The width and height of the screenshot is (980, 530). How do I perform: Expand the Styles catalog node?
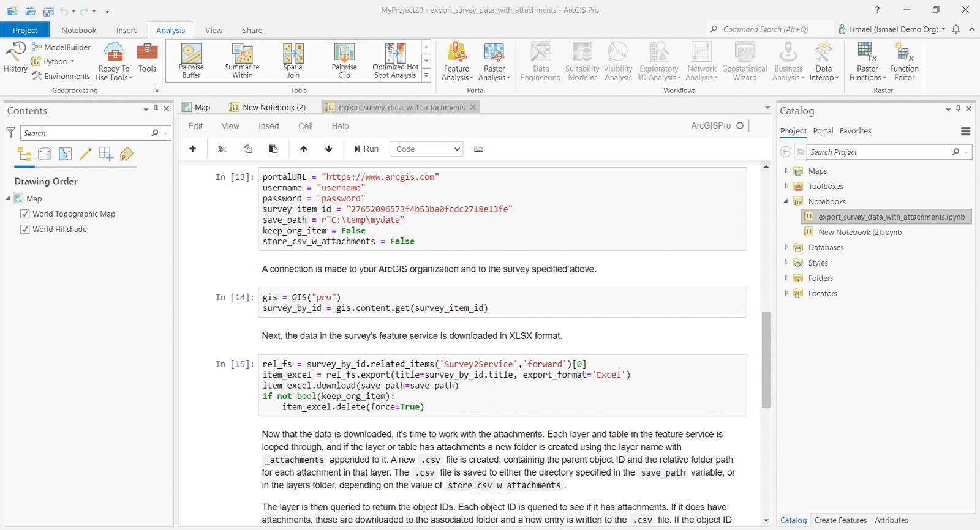tap(786, 263)
